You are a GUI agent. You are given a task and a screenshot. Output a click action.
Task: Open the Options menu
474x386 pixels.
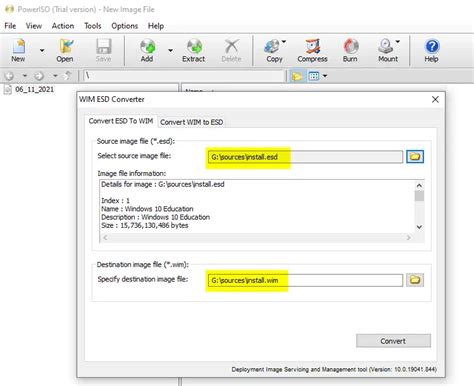pos(125,26)
